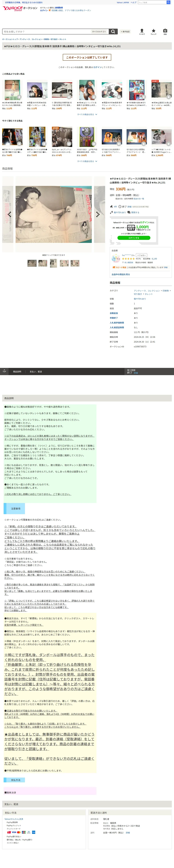This screenshot has height=868, width=174.
Task: Switch to 支払い、配送 tab in sticky bar
Action: click(x=36, y=372)
